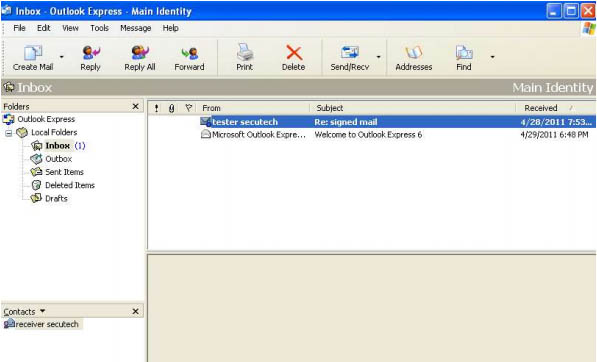The width and height of the screenshot is (597, 362).
Task: Open the Edit menu
Action: tap(43, 28)
